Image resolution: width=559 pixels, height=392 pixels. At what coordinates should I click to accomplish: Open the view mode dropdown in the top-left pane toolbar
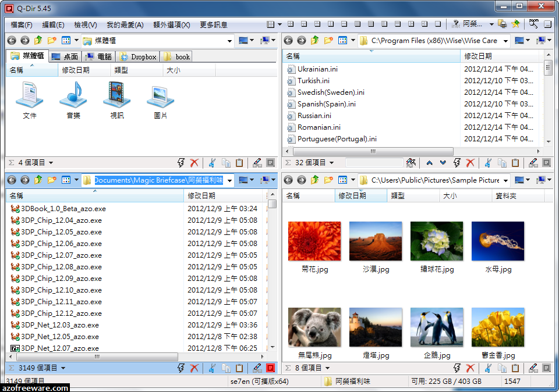pos(76,40)
